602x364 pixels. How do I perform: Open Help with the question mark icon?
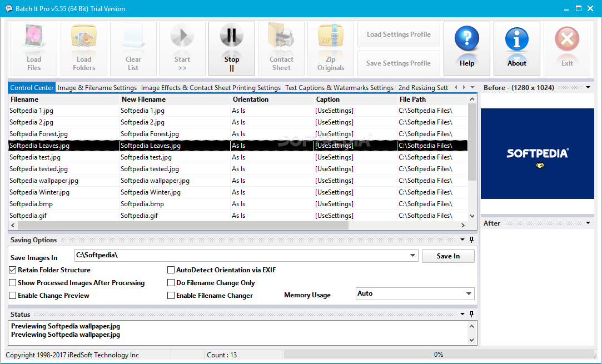[x=467, y=49]
